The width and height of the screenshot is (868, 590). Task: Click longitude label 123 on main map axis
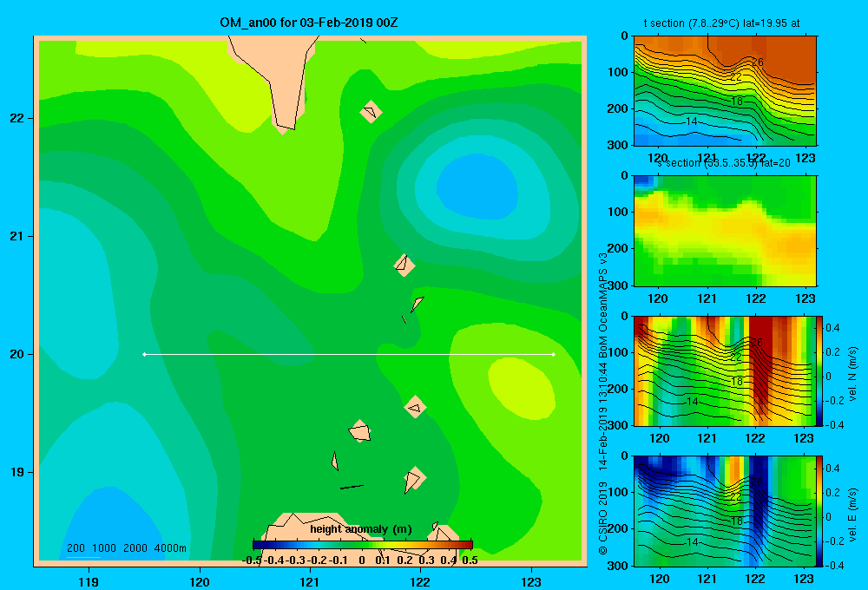coord(531,581)
